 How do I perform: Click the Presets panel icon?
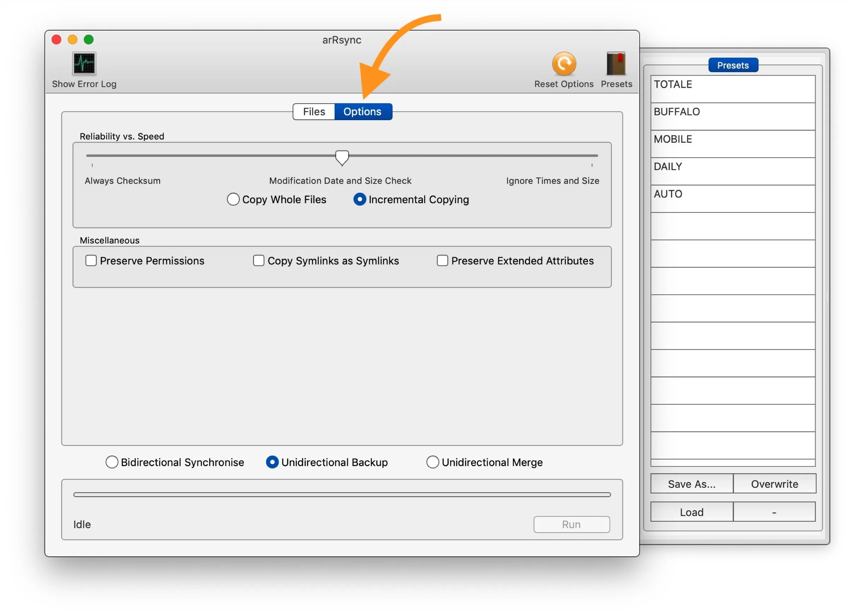pos(617,64)
